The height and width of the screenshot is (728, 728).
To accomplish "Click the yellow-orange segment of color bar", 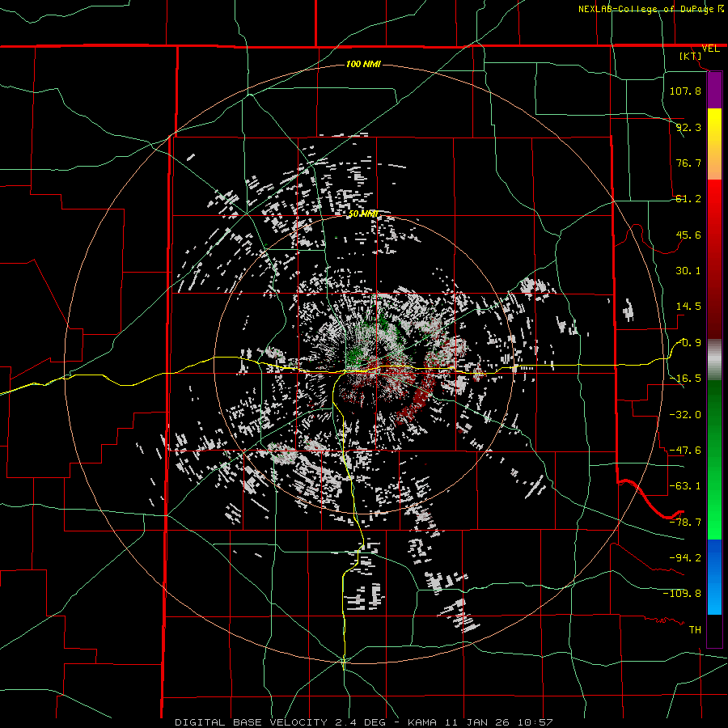I will 714,144.
